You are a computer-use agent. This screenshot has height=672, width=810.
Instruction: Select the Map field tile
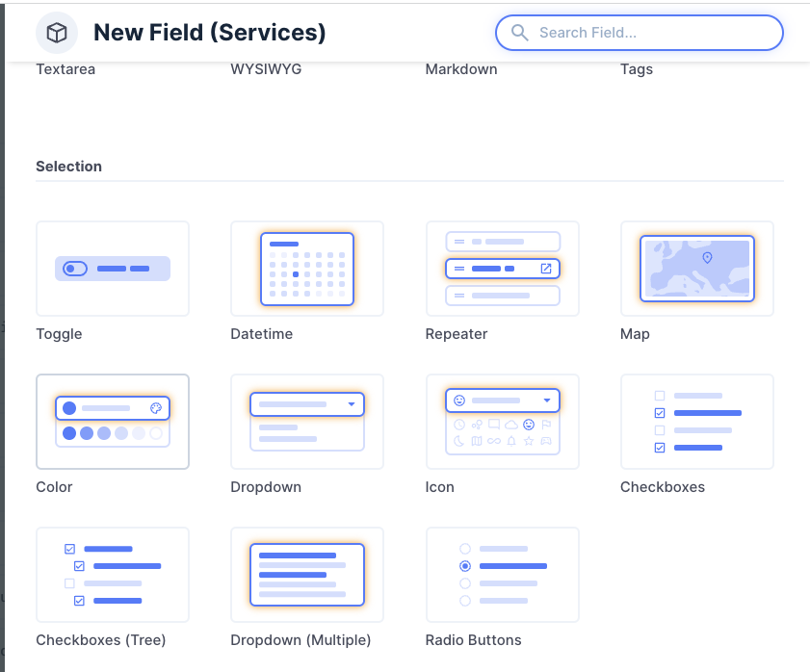pyautogui.click(x=696, y=269)
